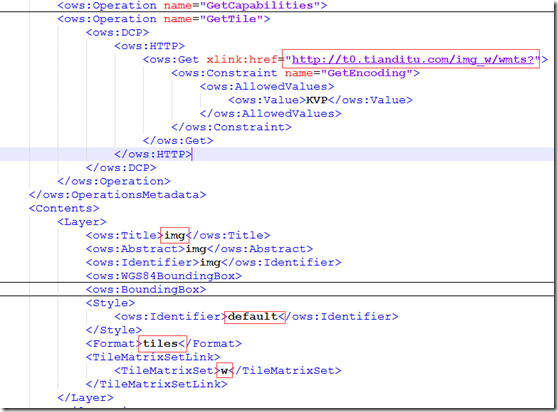Click the opening Layer tag
Screen dimensions: 558x412
pos(82,222)
